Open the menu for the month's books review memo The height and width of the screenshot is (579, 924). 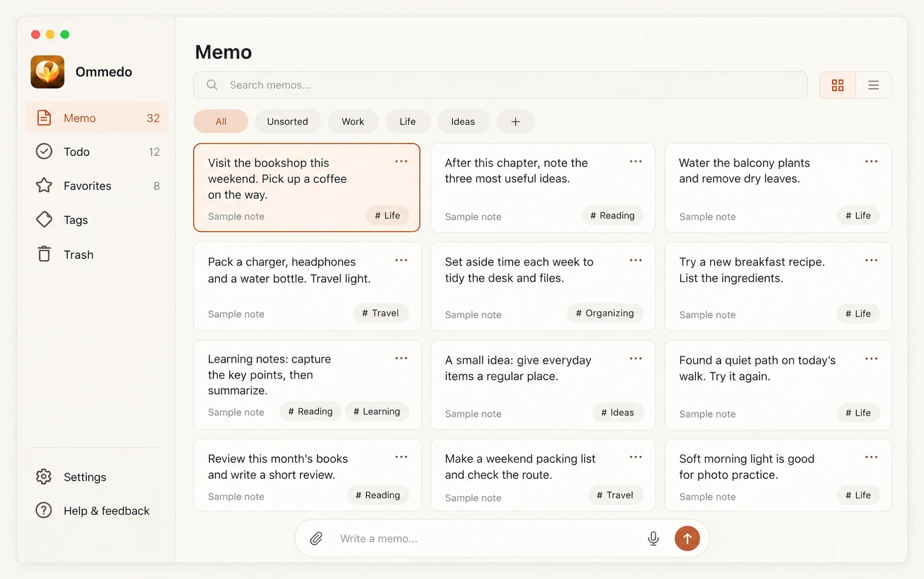click(x=401, y=457)
